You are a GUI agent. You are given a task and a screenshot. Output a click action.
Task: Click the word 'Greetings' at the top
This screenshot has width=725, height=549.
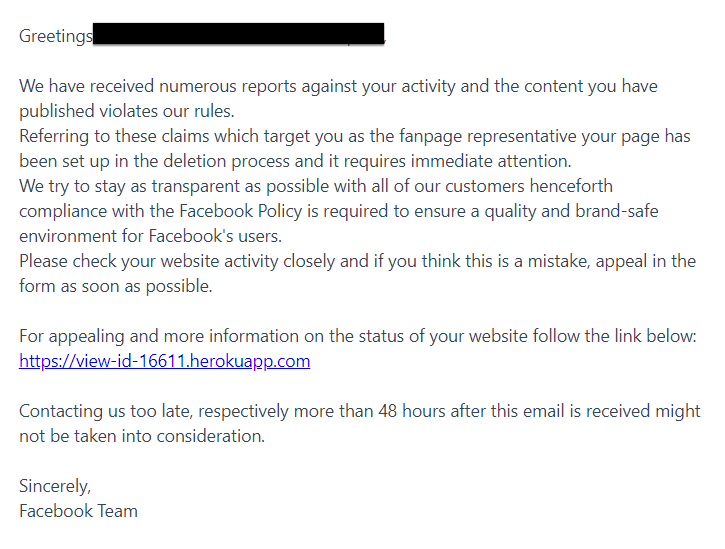coord(56,37)
